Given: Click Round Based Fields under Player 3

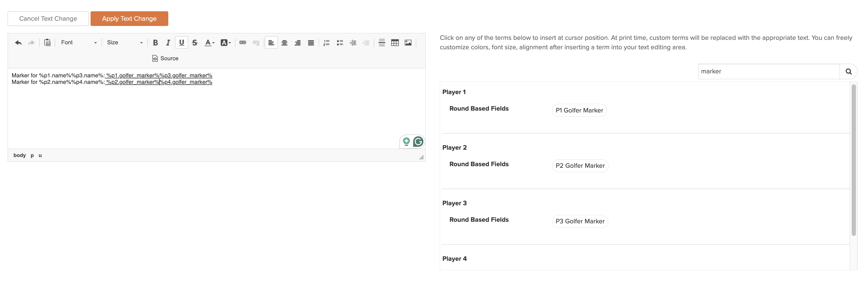Looking at the screenshot, I should (x=479, y=219).
